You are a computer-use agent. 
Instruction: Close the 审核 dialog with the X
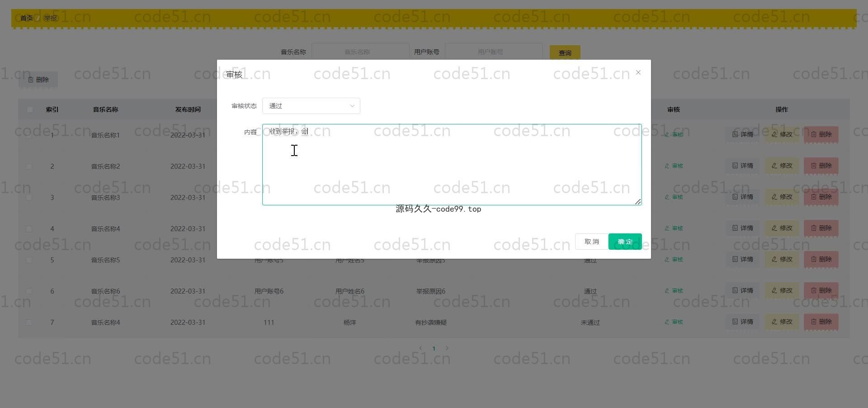pos(638,72)
